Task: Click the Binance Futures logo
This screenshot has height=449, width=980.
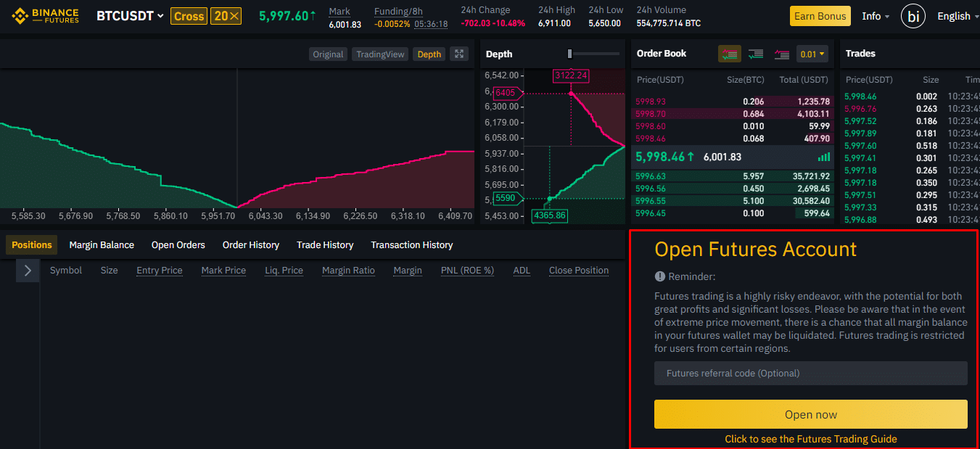Action: click(45, 16)
